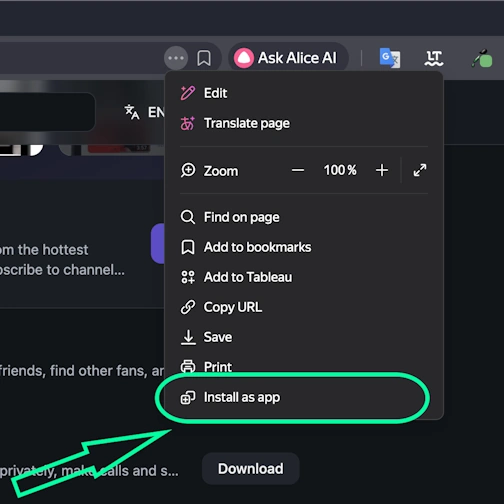The height and width of the screenshot is (504, 504).
Task: Open the Google Translate extension icon
Action: click(x=390, y=58)
